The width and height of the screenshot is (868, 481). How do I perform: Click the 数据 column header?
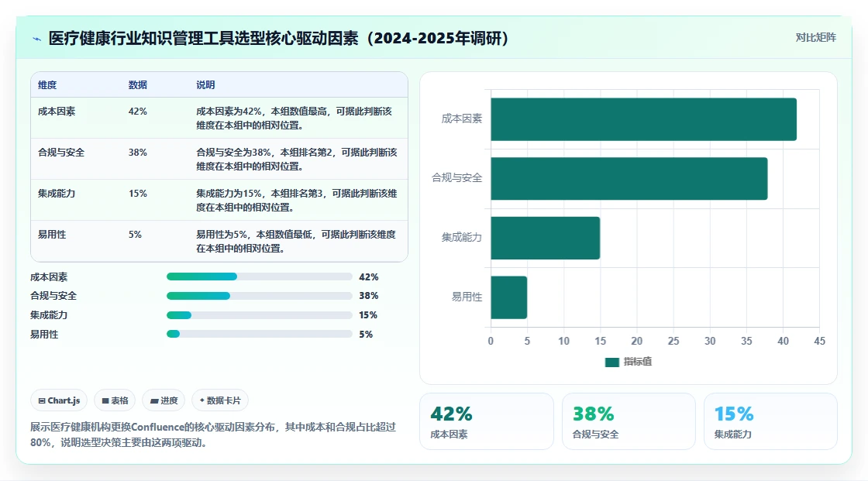(138, 84)
